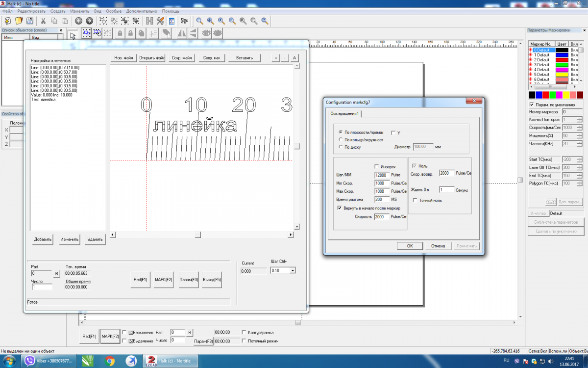Image resolution: width=588 pixels, height=368 pixels.
Task: Select По диску radio option
Action: tap(341, 147)
